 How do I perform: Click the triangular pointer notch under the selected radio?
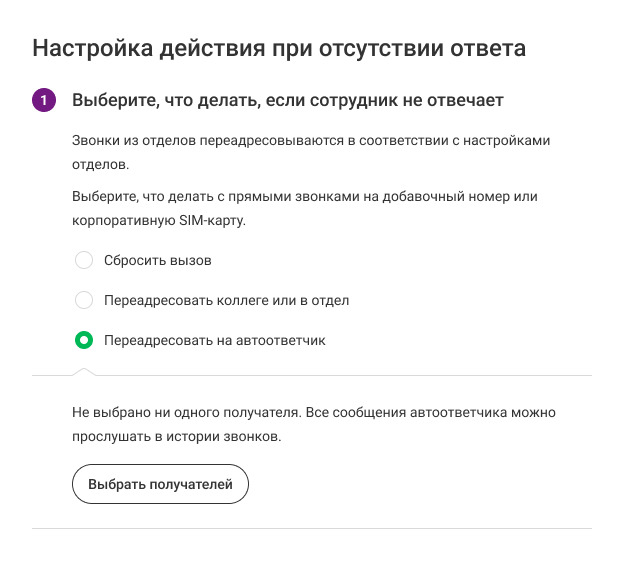coord(84,372)
